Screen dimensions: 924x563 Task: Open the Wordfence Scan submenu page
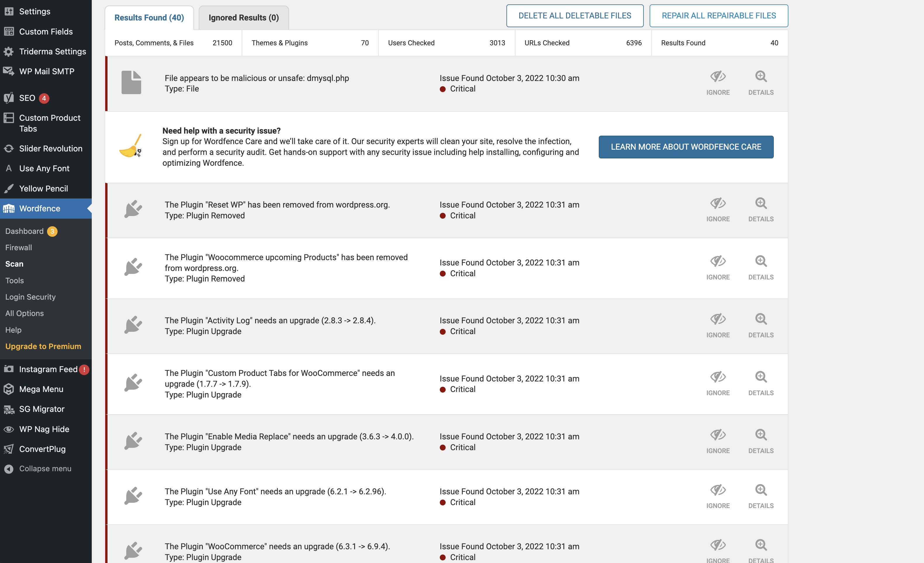coord(14,264)
